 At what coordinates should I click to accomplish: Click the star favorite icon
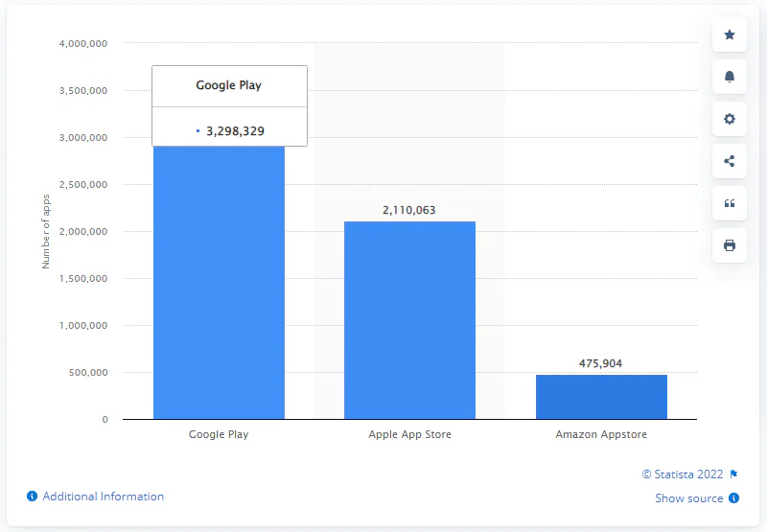[x=730, y=35]
